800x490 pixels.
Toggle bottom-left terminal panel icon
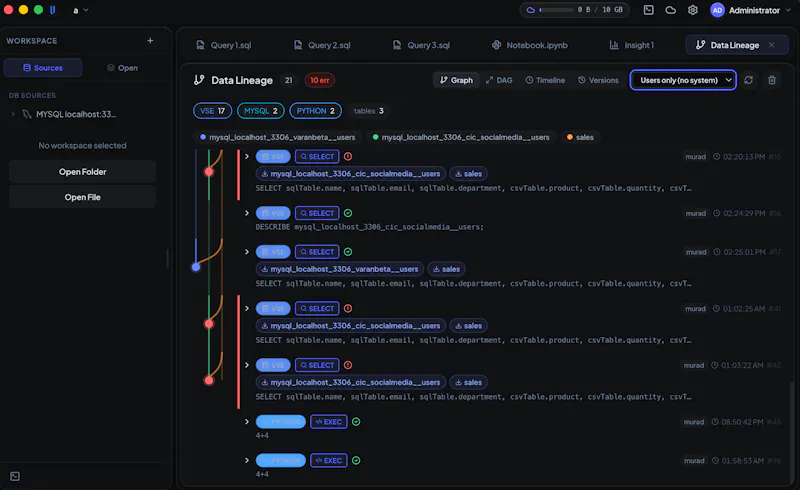point(15,476)
